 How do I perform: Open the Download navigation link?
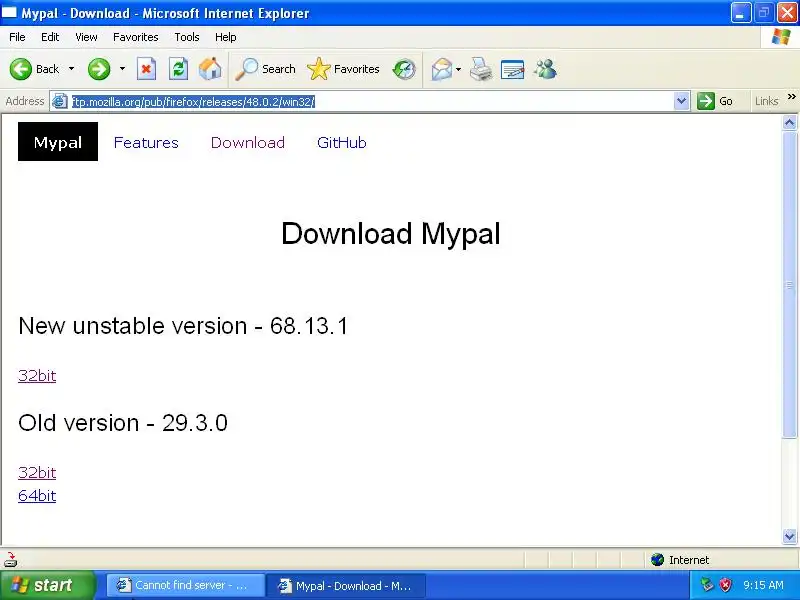click(247, 142)
